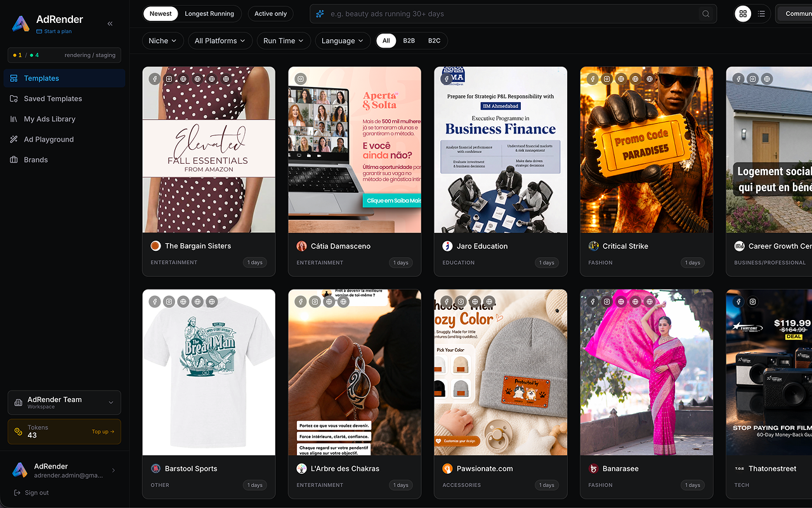The height and width of the screenshot is (508, 812).
Task: Click Facebook icon on Thatonestreet card
Action: click(x=738, y=302)
